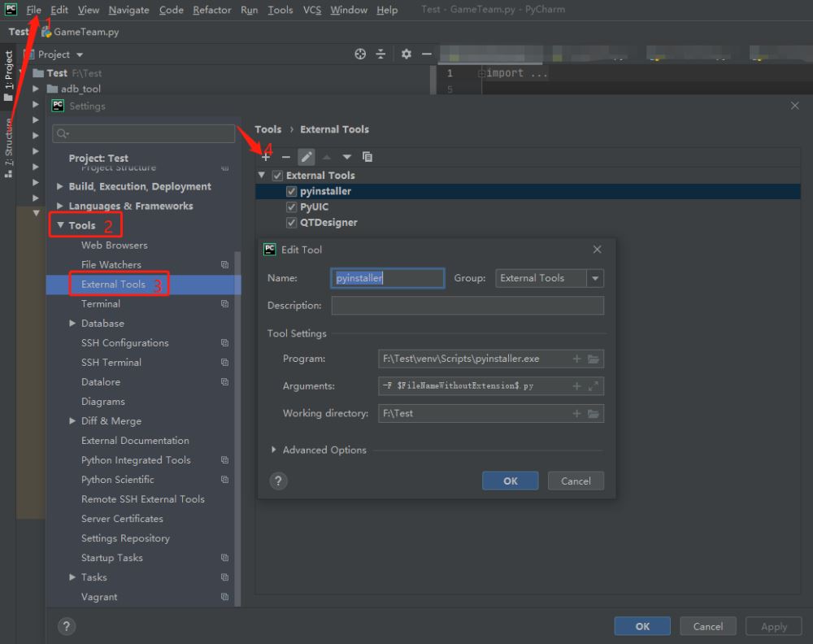The width and height of the screenshot is (813, 644).
Task: Click settings tree vertical scrollbar
Action: pyautogui.click(x=237, y=429)
